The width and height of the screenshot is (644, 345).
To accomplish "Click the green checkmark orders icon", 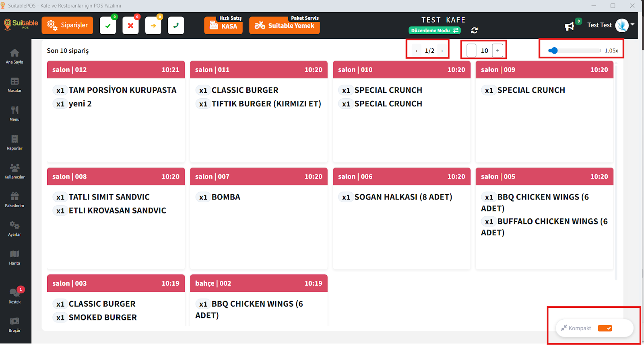I will pyautogui.click(x=108, y=26).
